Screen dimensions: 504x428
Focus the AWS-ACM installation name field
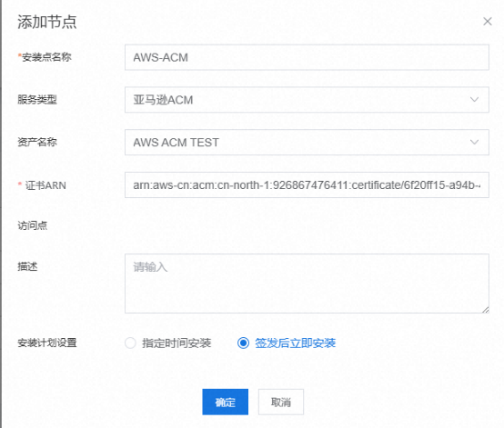click(x=307, y=57)
